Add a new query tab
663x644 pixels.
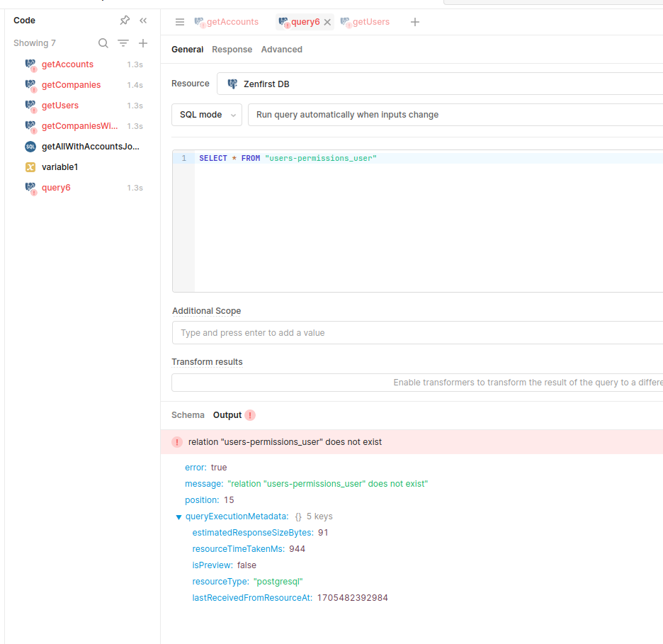[415, 22]
